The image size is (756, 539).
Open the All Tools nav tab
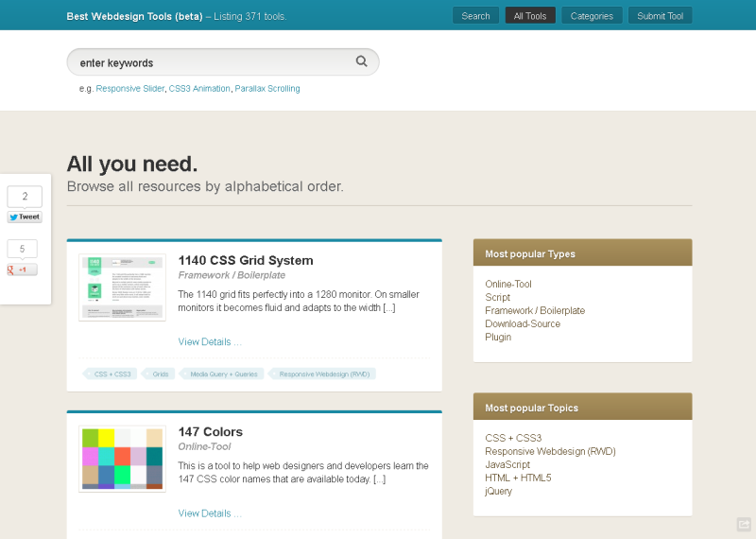[530, 16]
